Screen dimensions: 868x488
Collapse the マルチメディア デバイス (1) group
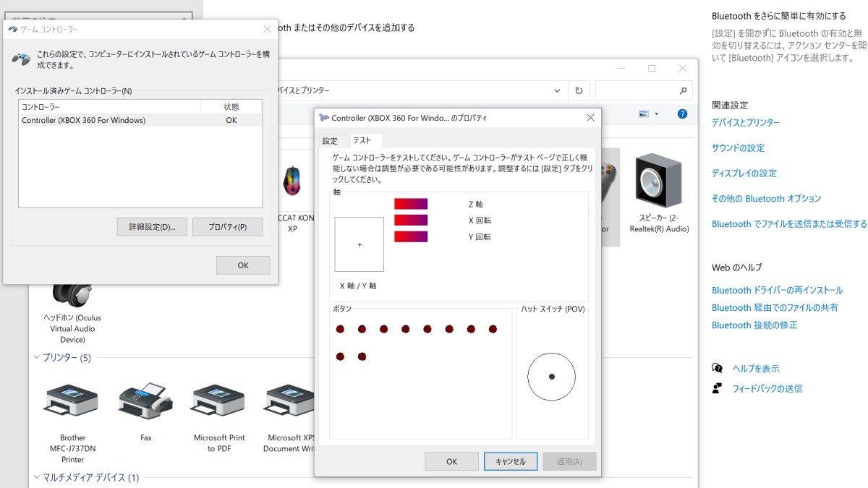pos(37,477)
